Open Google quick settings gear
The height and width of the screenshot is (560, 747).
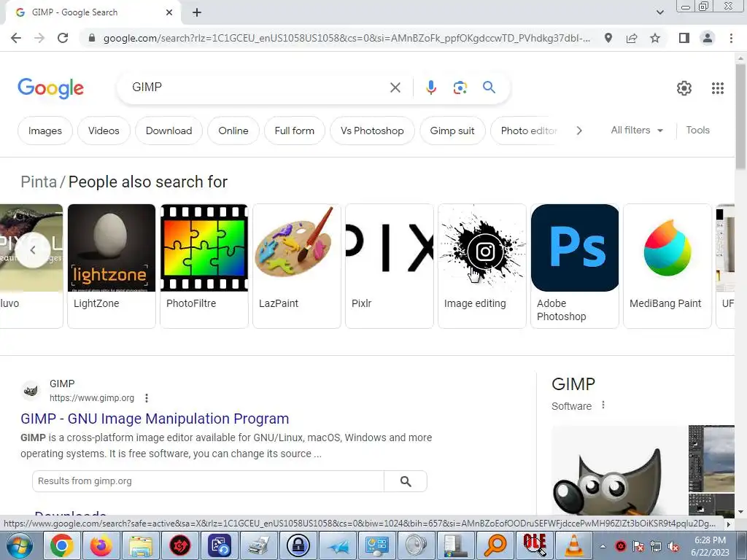click(x=684, y=88)
